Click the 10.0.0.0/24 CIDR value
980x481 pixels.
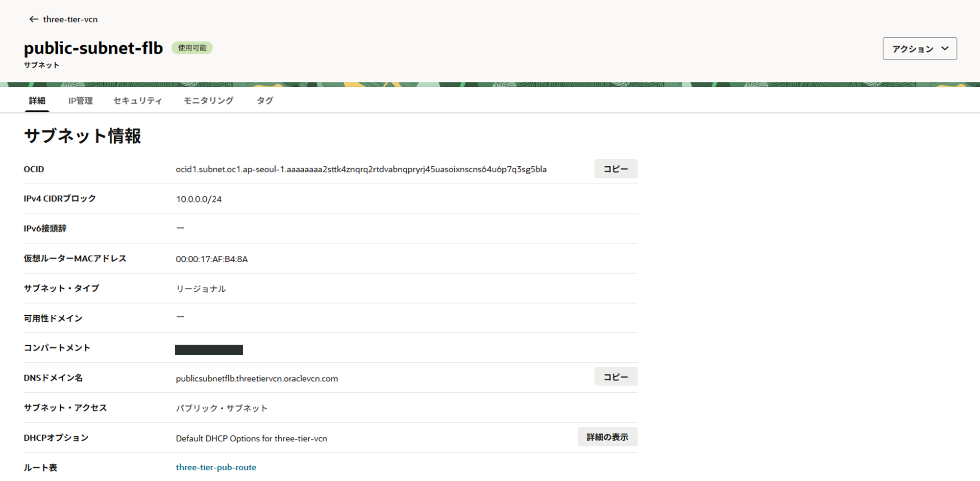199,199
